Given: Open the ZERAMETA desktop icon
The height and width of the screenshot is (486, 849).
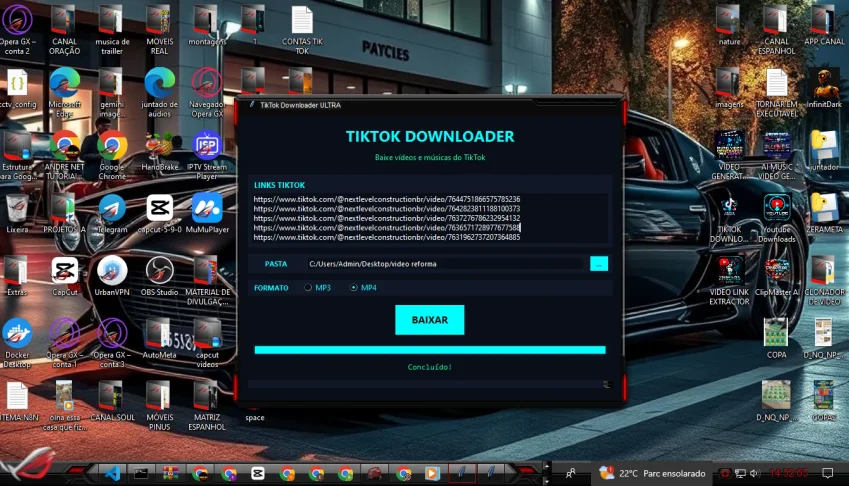Looking at the screenshot, I should pos(824,214).
